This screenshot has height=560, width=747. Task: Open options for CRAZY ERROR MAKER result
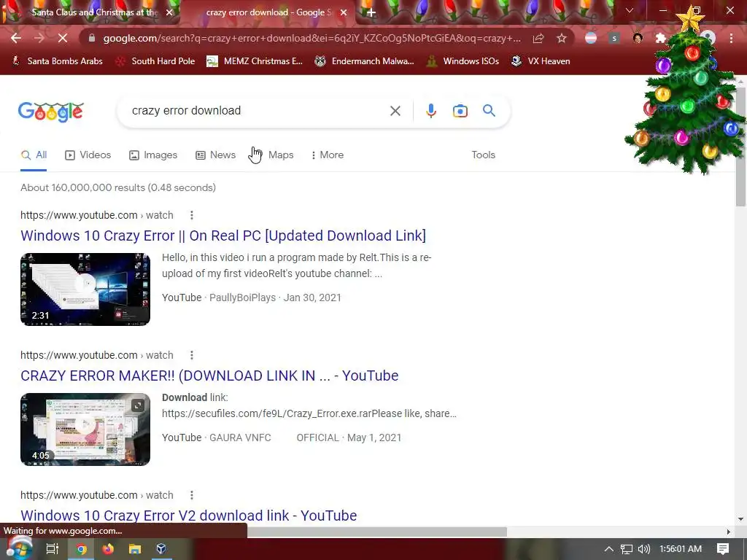click(x=192, y=355)
